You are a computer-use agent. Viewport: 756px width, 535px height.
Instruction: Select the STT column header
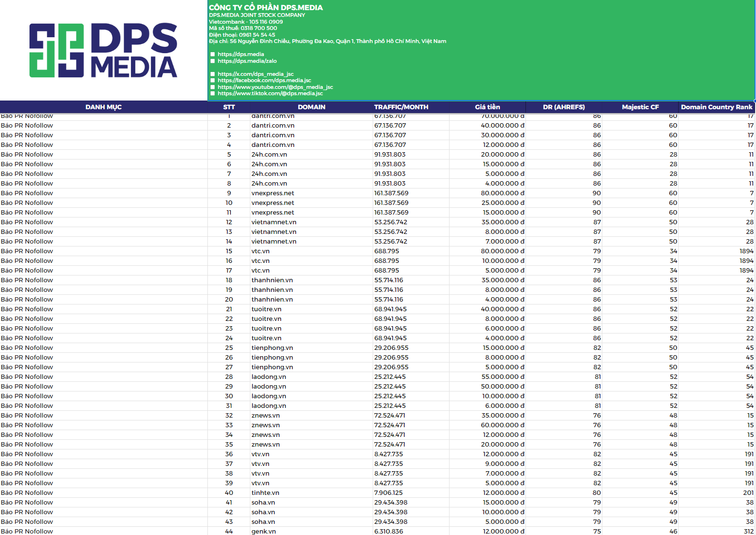point(229,107)
